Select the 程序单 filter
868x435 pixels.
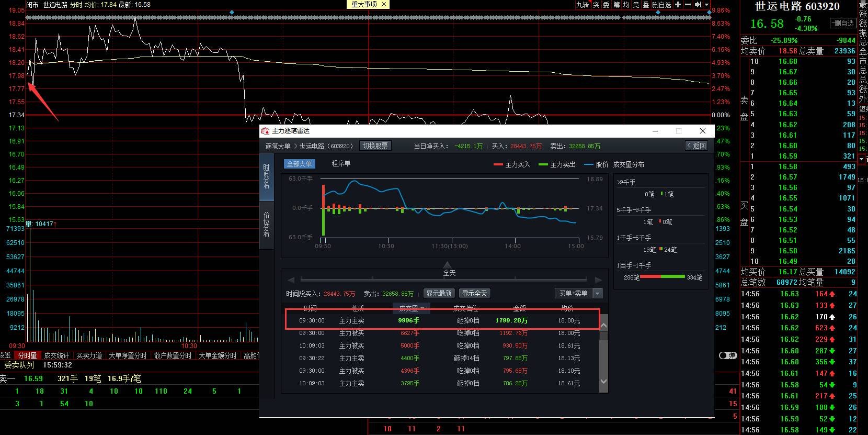pyautogui.click(x=341, y=164)
